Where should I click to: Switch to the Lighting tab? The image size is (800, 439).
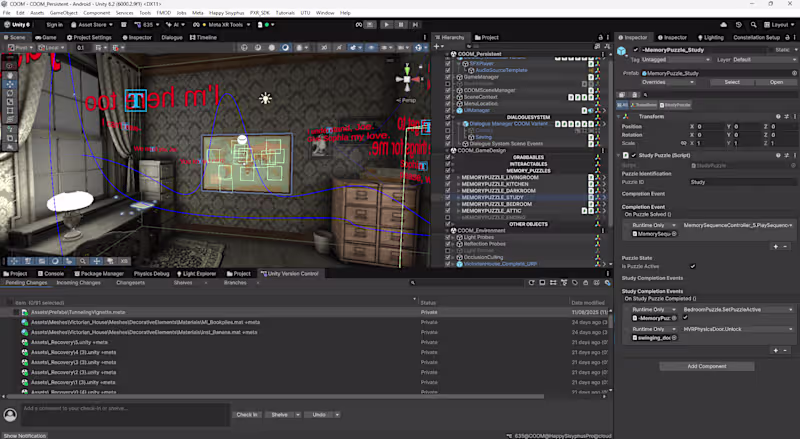coord(710,37)
